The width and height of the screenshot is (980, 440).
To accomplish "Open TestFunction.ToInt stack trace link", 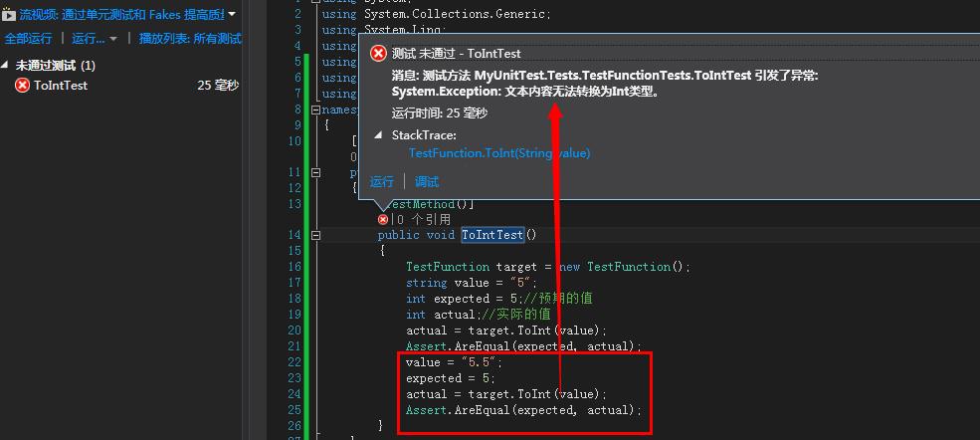I will 498,153.
